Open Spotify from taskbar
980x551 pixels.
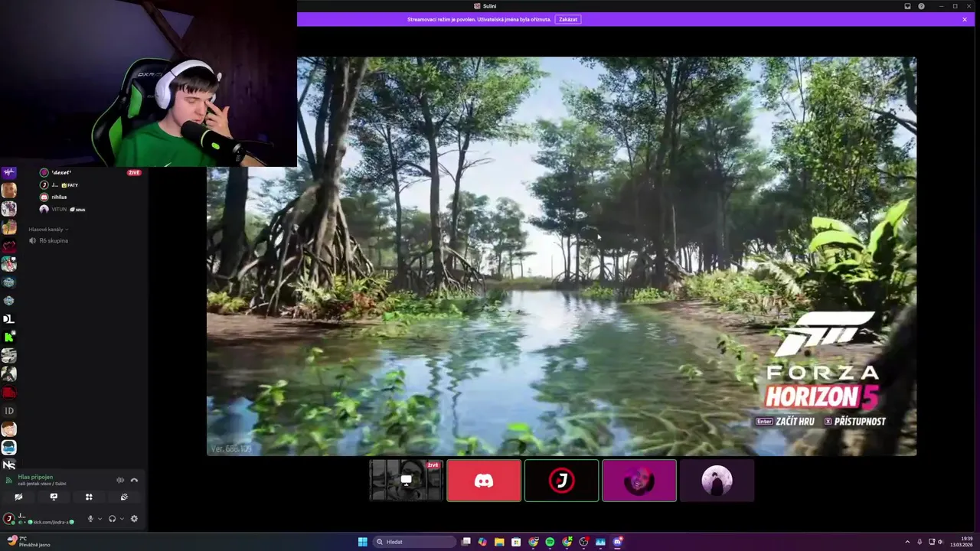click(x=550, y=542)
